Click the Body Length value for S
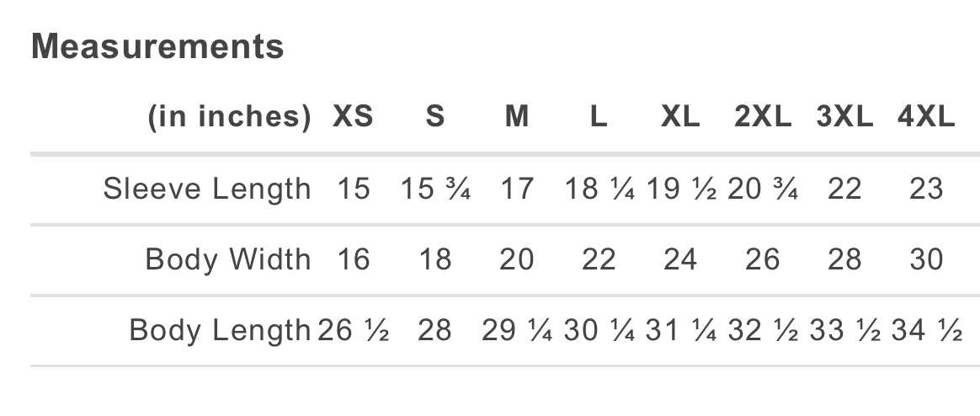The width and height of the screenshot is (980, 416). (434, 330)
